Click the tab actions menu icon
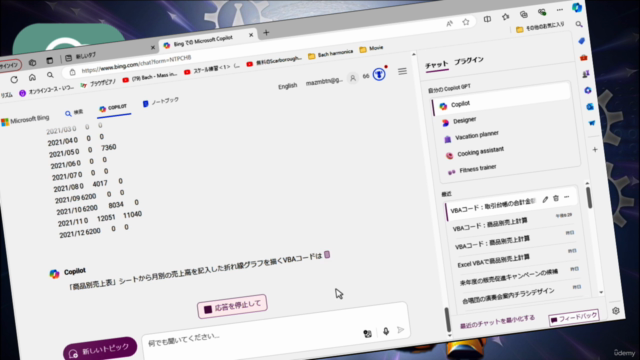 pos(49,60)
